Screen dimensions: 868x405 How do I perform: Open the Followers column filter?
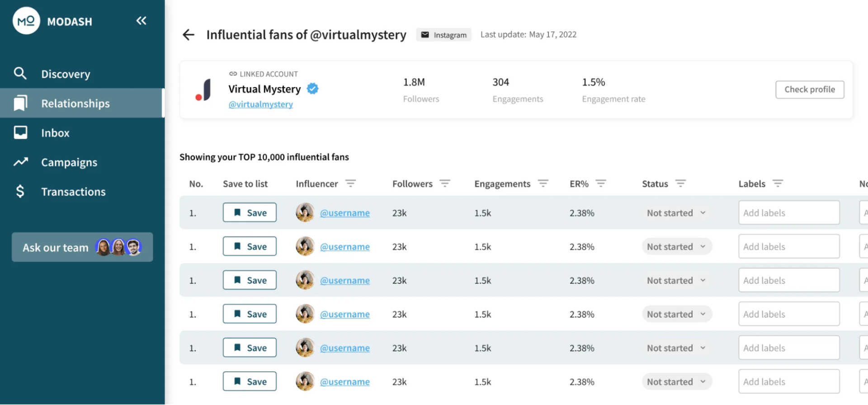(445, 184)
